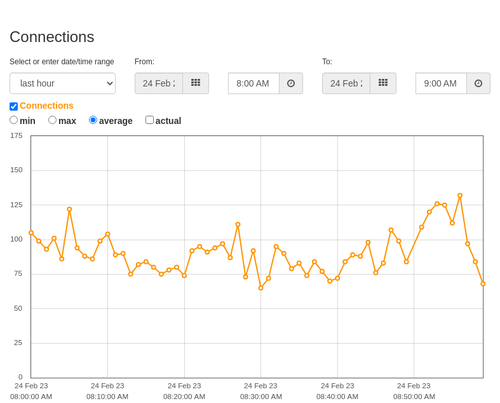Click the 'Select or enter date/time range' label

point(62,62)
